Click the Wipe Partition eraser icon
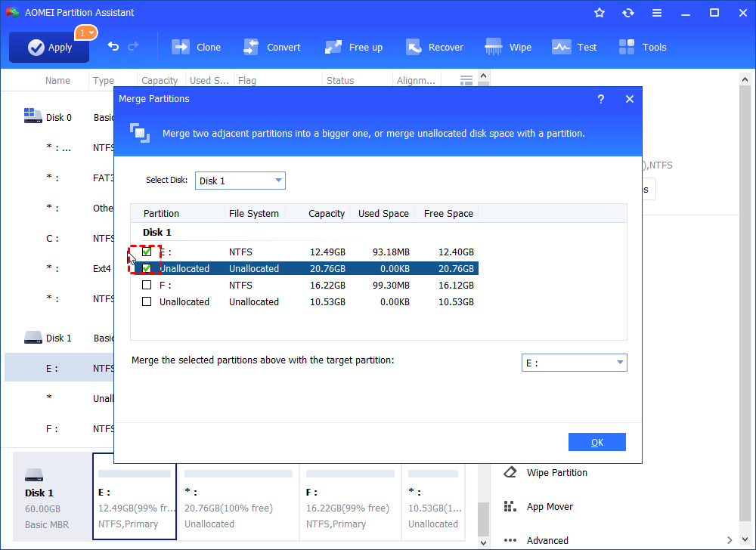 point(510,472)
